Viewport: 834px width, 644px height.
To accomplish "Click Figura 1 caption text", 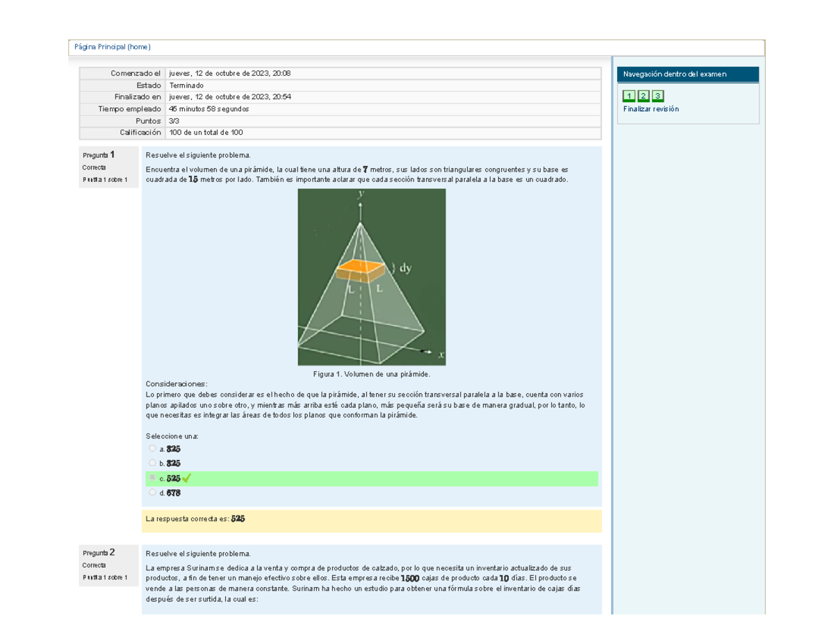I will 372,374.
